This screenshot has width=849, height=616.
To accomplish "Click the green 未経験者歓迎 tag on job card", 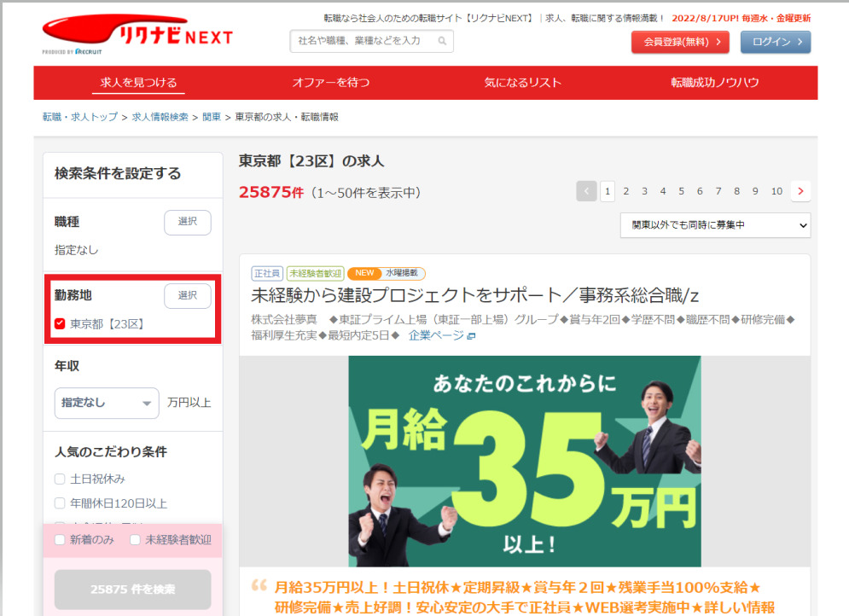I will click(x=315, y=273).
